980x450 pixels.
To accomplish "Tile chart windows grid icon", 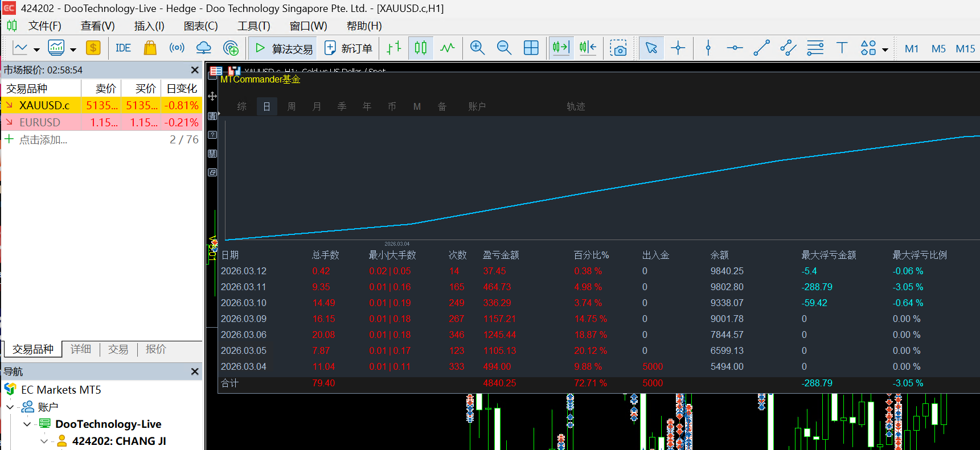I will pos(531,48).
